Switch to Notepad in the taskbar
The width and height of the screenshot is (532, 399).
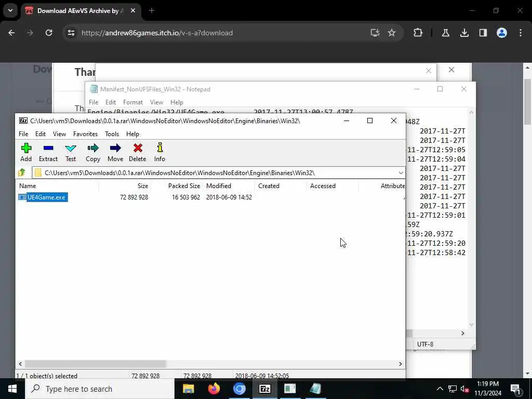[x=315, y=389]
